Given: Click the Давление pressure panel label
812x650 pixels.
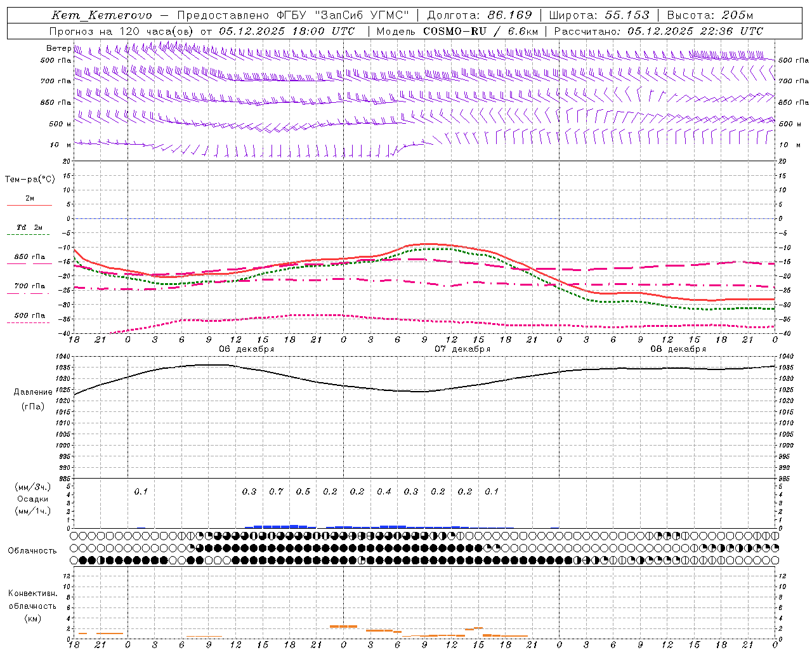Looking at the screenshot, I should (x=33, y=392).
